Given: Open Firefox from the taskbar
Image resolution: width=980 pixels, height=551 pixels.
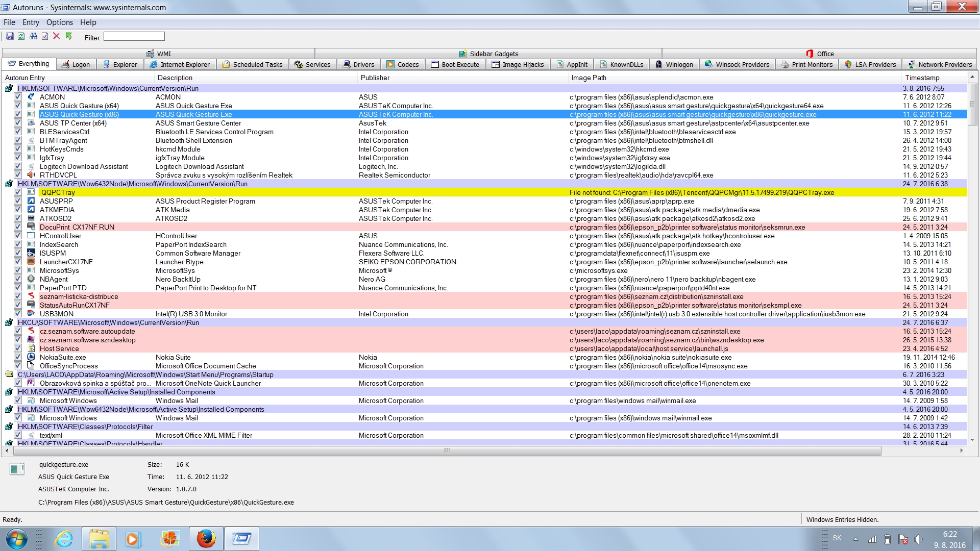Looking at the screenshot, I should (206, 539).
